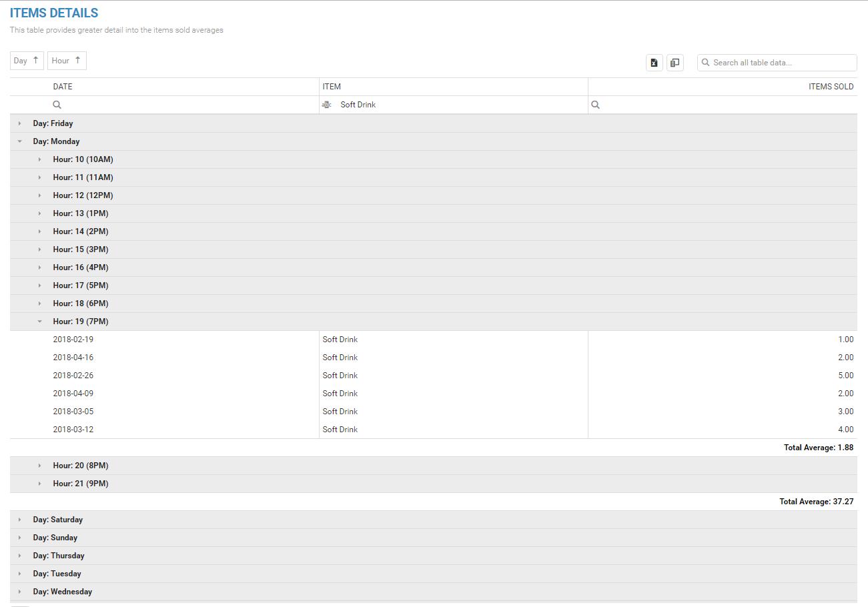The image size is (868, 607).
Task: Open the column chooser icon
Action: [x=675, y=63]
